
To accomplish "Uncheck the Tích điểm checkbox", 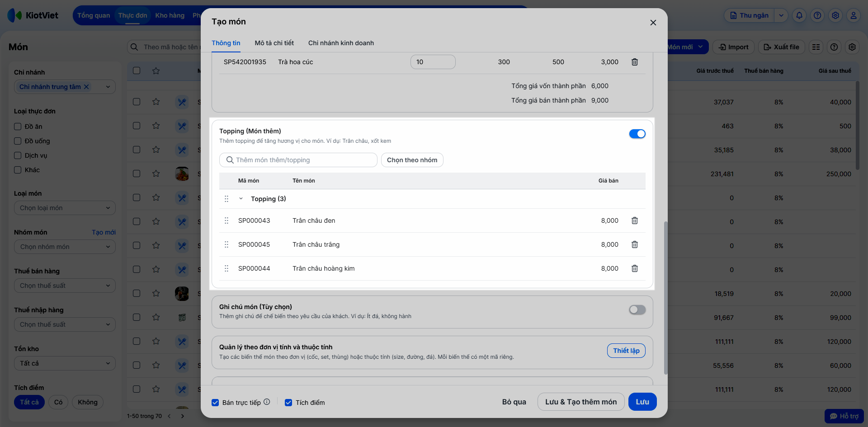I will (x=288, y=403).
